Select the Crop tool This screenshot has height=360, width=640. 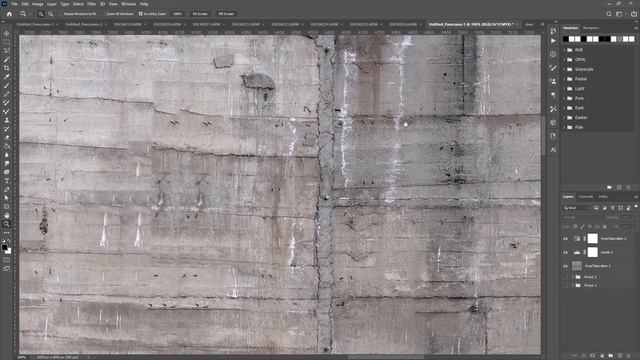(7, 68)
